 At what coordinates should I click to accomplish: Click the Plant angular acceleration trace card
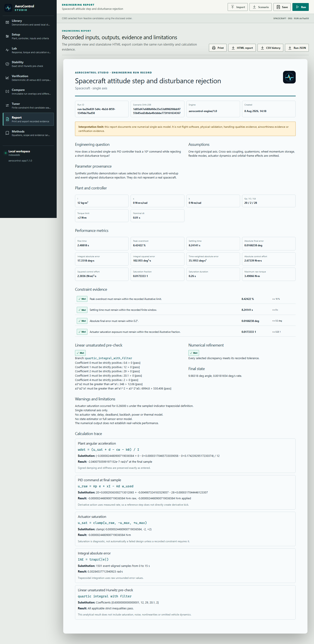(x=185, y=455)
